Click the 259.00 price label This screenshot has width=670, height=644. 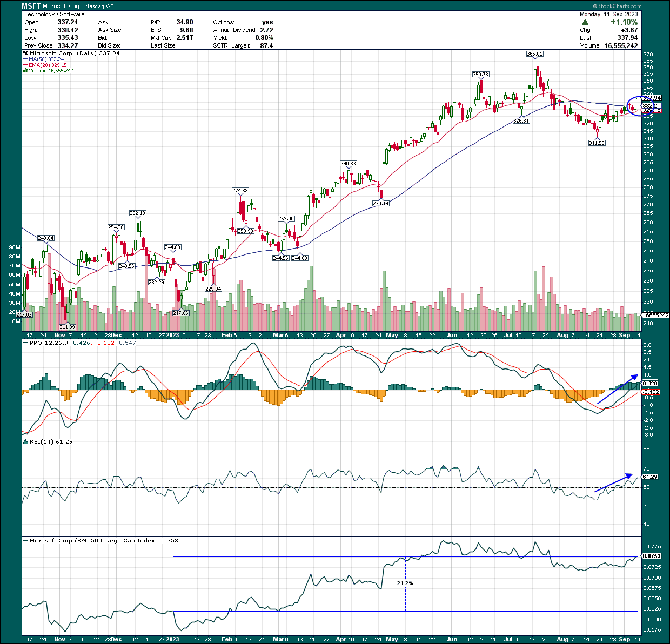(286, 219)
